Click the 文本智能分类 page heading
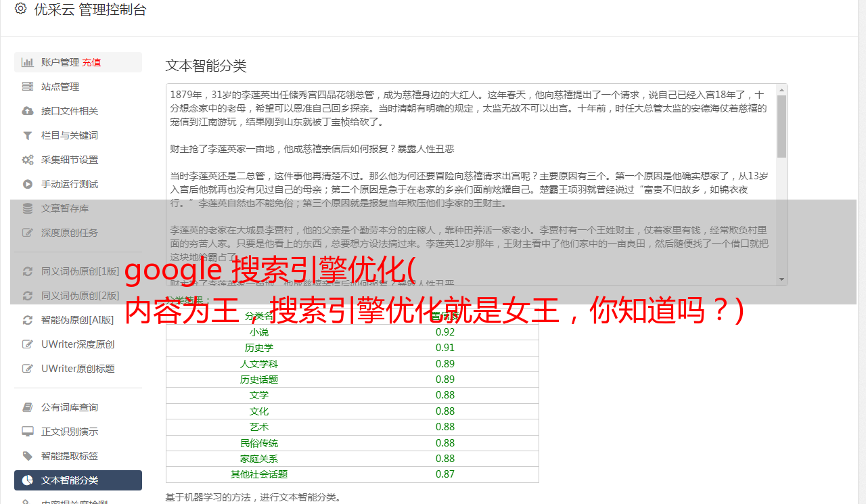 (x=206, y=66)
